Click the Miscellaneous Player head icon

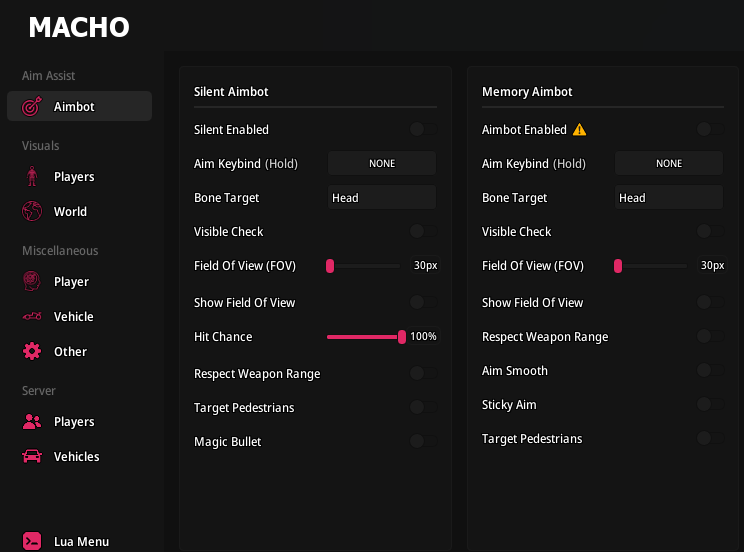pyautogui.click(x=32, y=282)
